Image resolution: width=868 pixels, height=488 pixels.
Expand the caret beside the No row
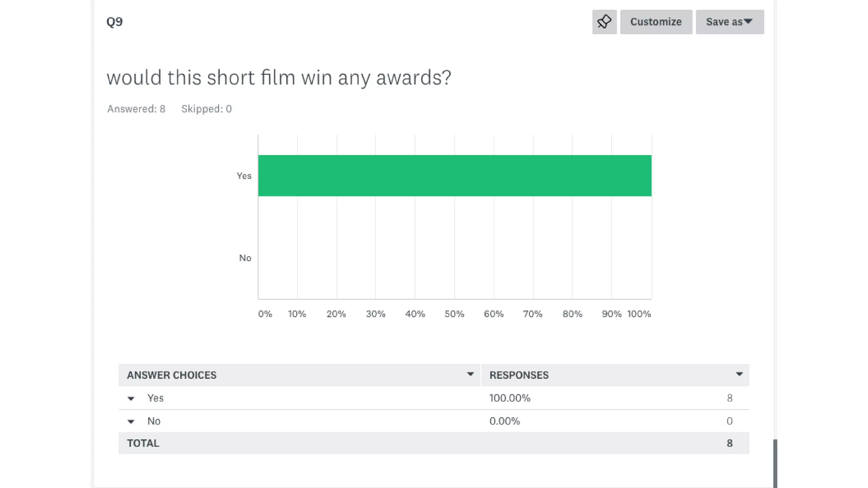131,421
